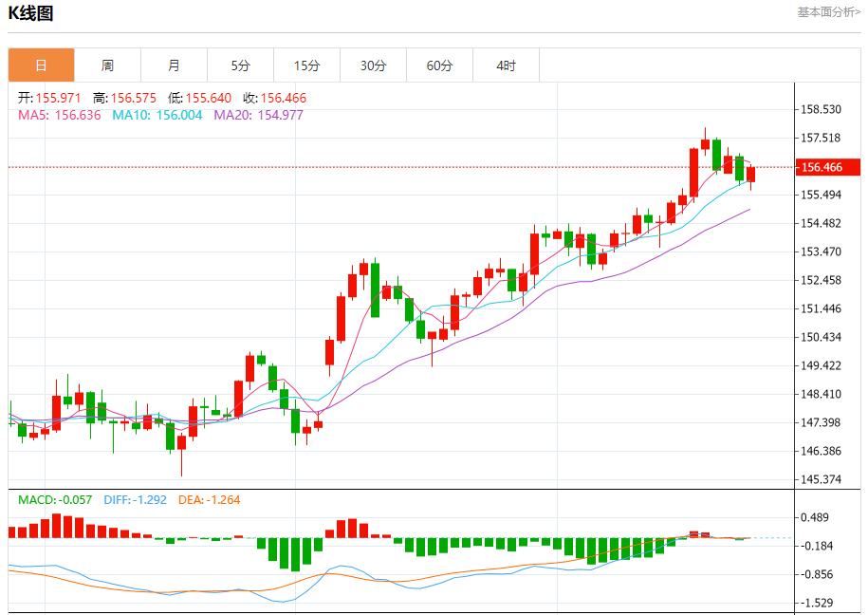Click the 高 high price readout
The image size is (868, 615).
123,98
